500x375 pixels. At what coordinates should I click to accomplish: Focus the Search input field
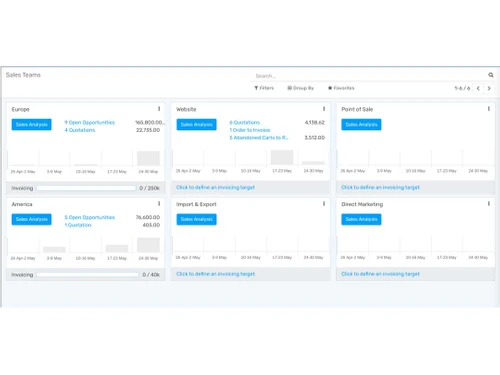point(368,76)
